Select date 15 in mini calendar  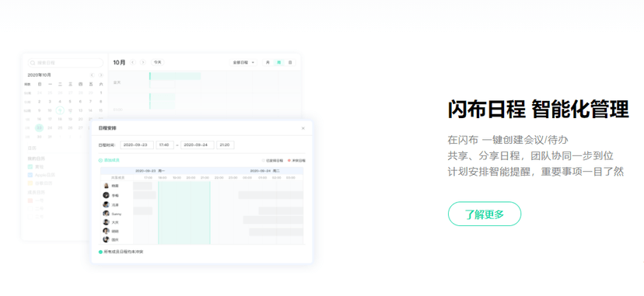(x=100, y=110)
